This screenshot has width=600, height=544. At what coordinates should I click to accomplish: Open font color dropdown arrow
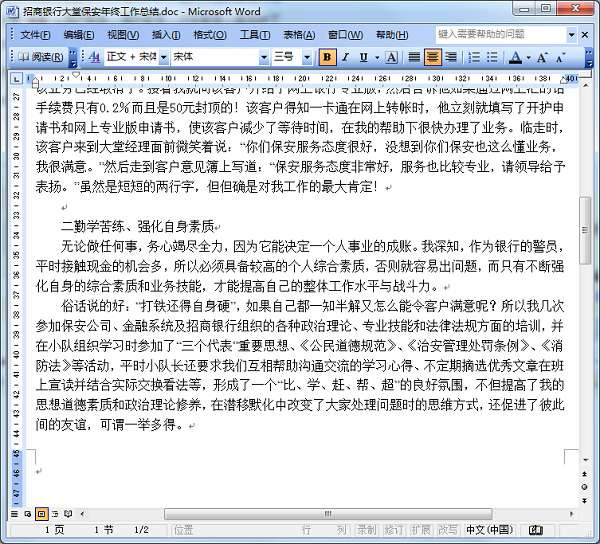[x=528, y=58]
